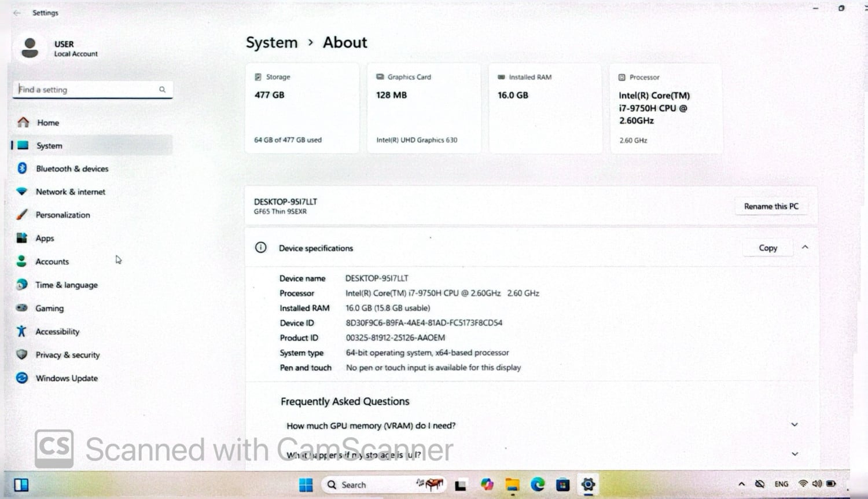Expand the GPU memory VRAM question
This screenshot has width=868, height=499.
(795, 425)
